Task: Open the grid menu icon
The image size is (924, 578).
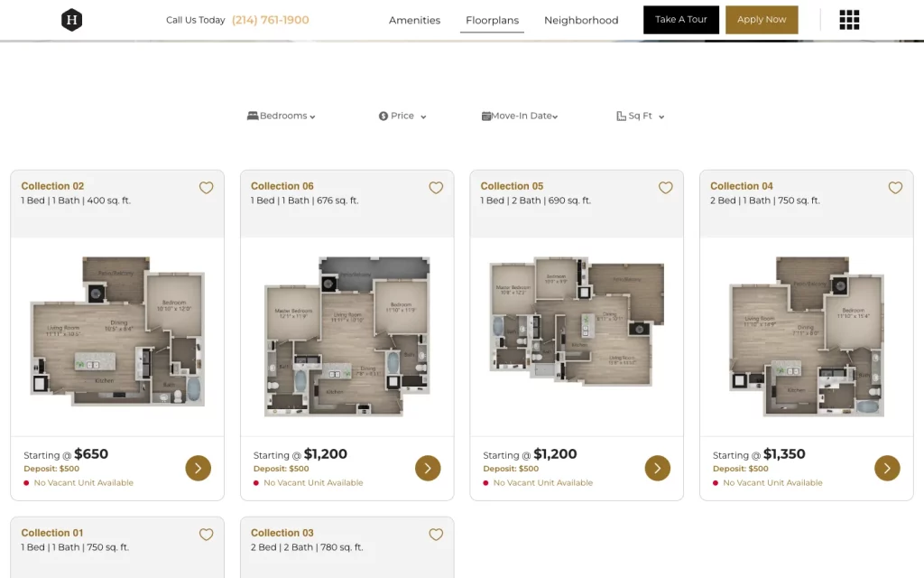Action: (x=849, y=20)
